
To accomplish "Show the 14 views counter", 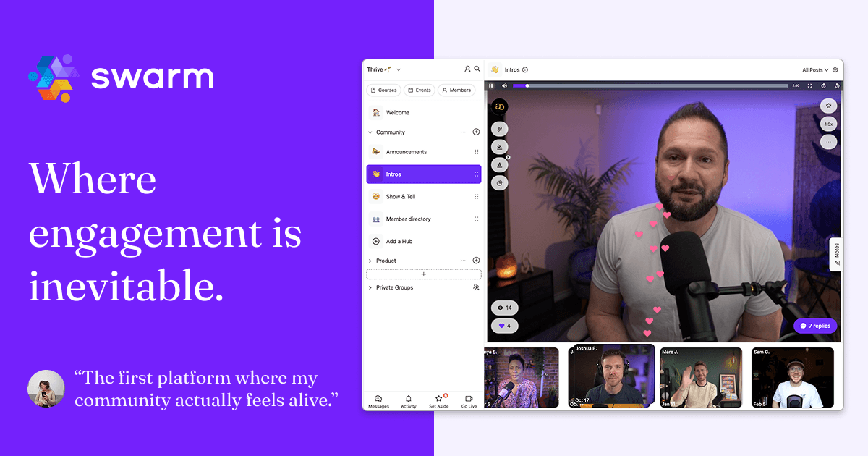I will (504, 308).
